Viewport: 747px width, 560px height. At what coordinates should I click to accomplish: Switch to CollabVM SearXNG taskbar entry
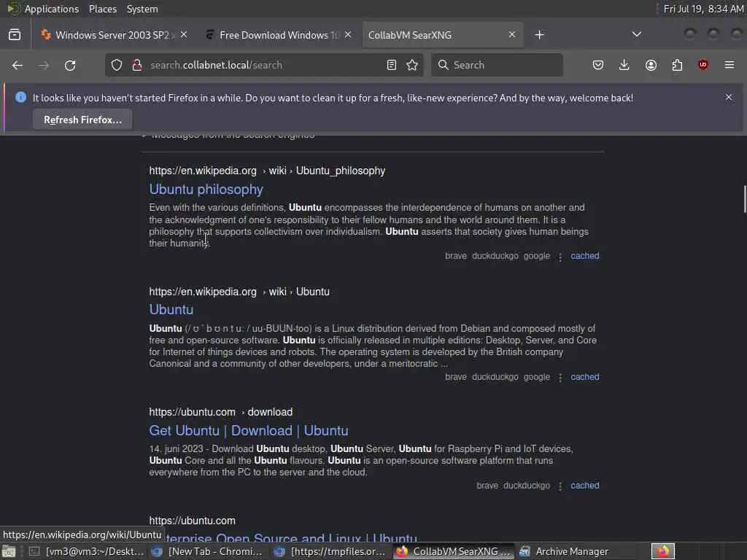(454, 551)
